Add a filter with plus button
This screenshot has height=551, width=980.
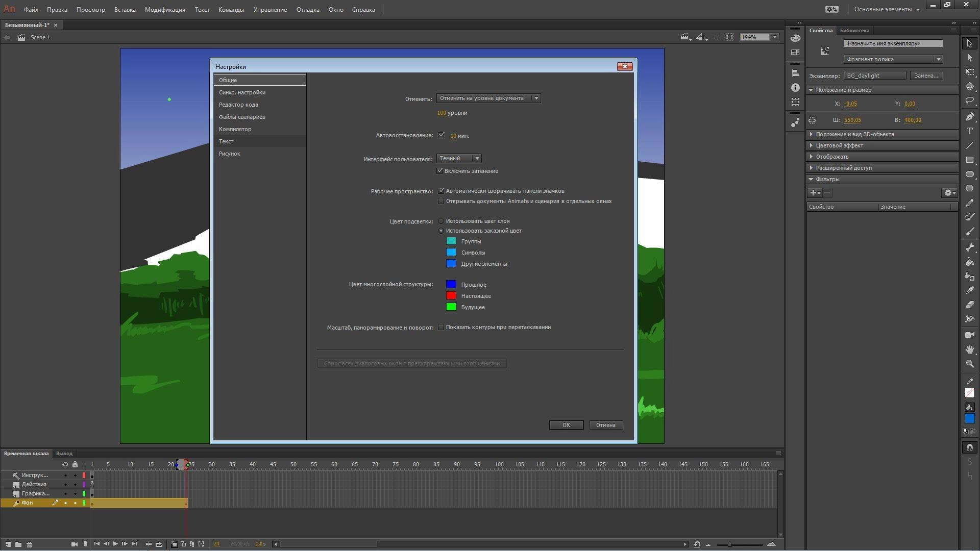click(x=815, y=193)
